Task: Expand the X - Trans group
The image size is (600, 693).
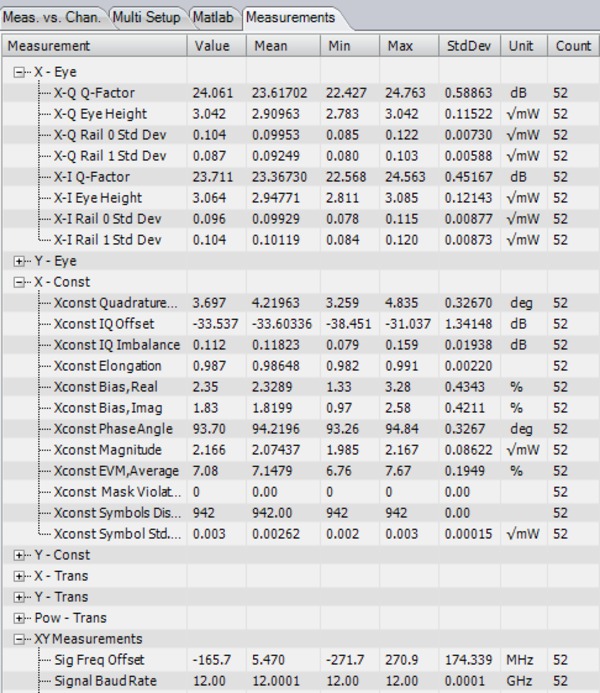Action: coord(20,576)
